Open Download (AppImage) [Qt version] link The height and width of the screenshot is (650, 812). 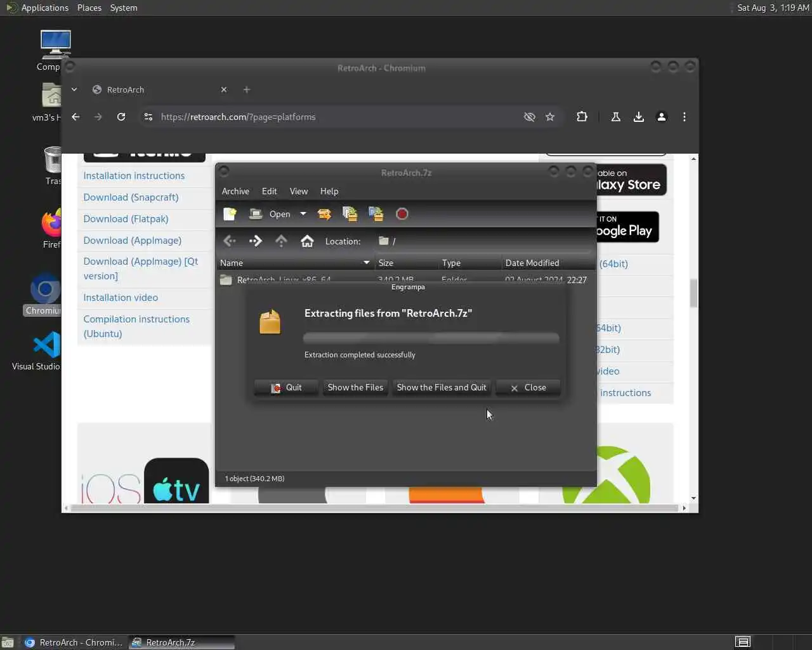tap(141, 269)
